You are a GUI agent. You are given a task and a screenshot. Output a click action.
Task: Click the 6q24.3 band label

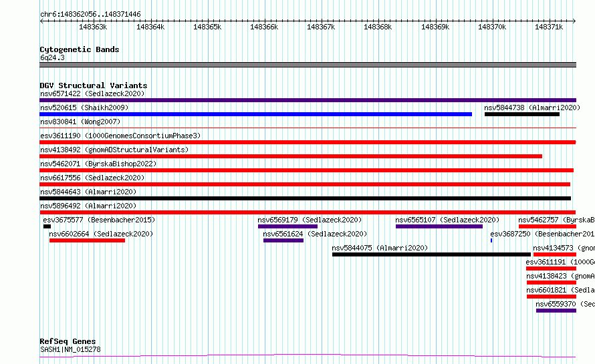[x=52, y=57]
